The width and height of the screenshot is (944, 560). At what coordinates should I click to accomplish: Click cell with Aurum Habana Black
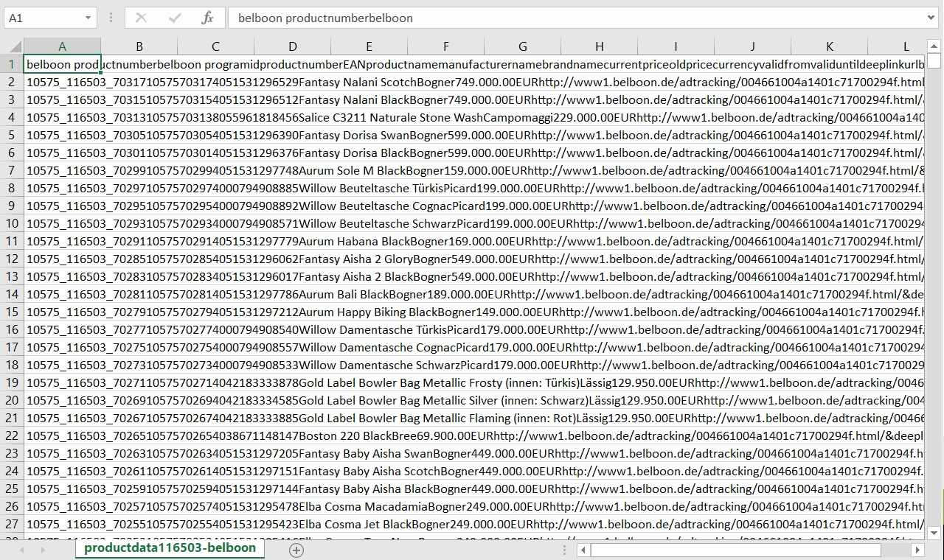(62, 241)
